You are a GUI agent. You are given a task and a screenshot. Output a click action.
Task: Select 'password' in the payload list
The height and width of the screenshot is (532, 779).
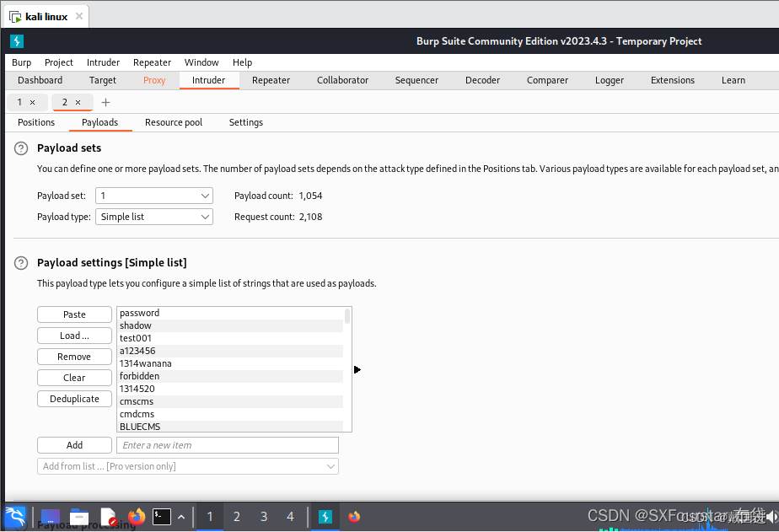tap(230, 314)
